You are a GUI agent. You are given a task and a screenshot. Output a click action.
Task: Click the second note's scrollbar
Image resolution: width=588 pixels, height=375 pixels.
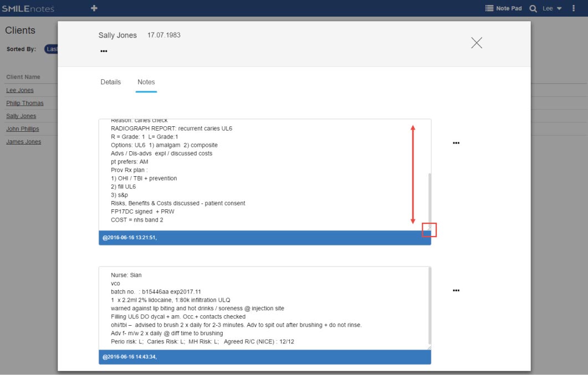coord(429,305)
